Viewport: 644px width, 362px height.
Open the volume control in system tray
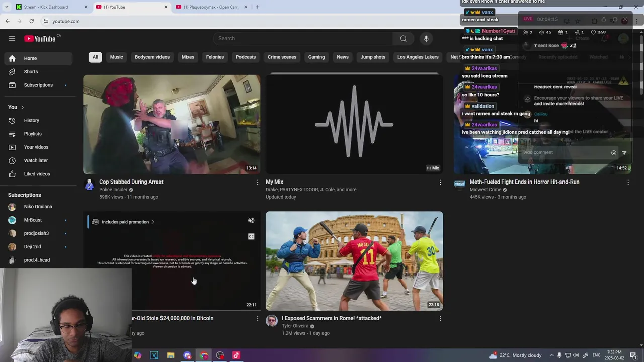[576, 355]
